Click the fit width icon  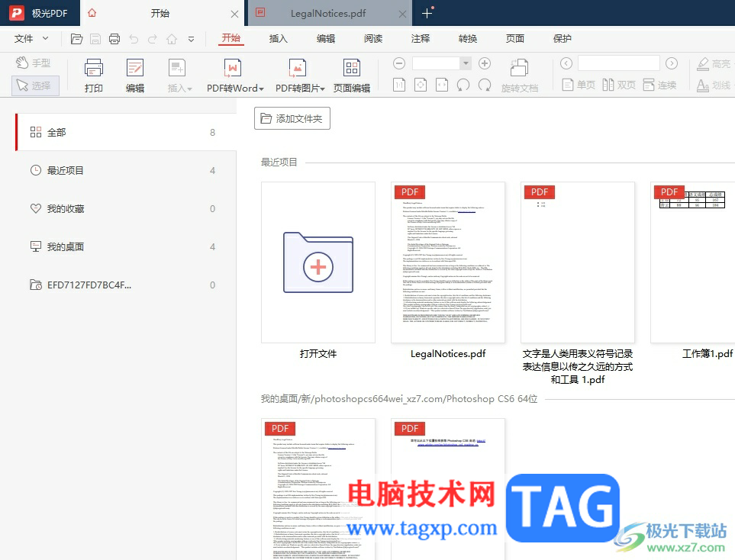[442, 85]
